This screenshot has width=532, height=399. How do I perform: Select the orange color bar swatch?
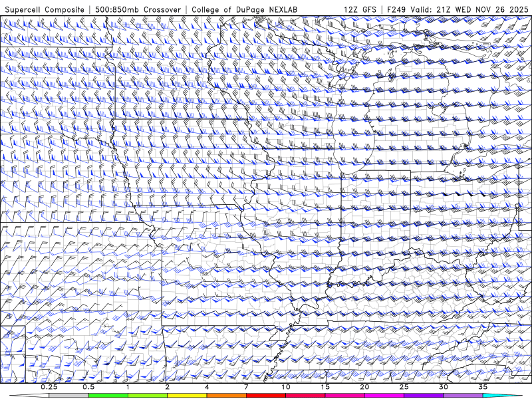(226, 396)
